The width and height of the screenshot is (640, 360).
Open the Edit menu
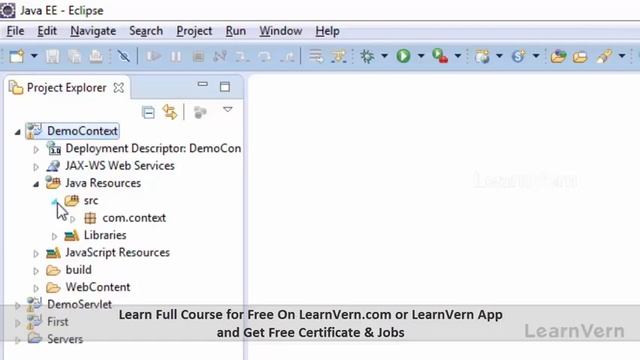click(x=47, y=31)
